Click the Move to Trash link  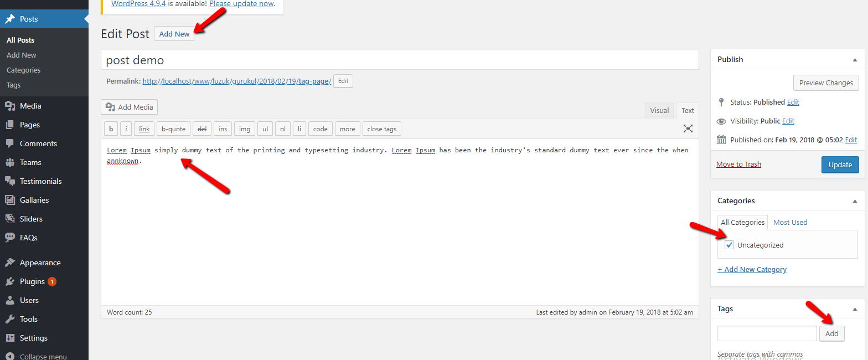click(x=738, y=164)
